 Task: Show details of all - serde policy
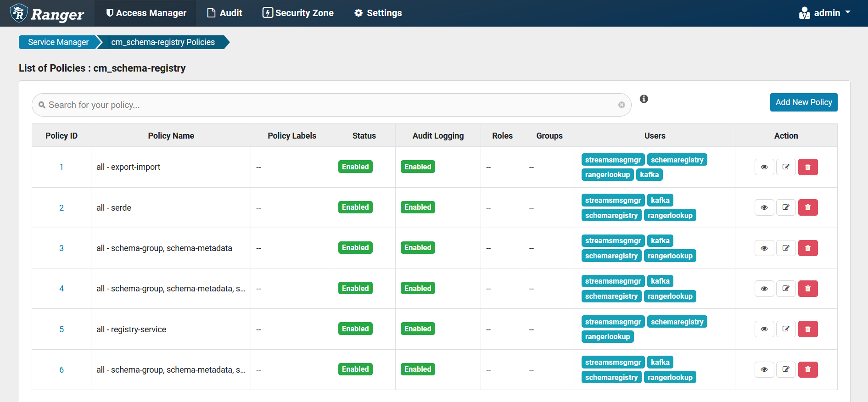(x=764, y=207)
